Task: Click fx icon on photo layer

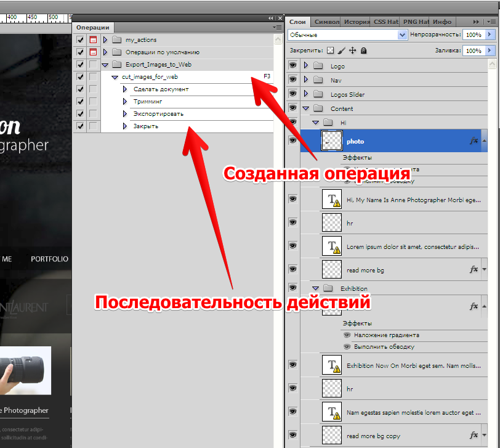Action: (x=474, y=141)
